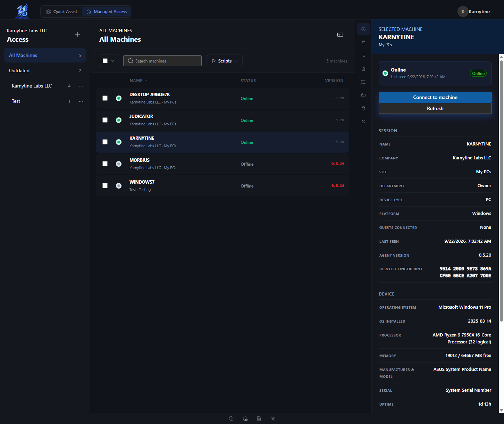Click the Refresh button
Image resolution: width=504 pixels, height=424 pixels.
[435, 108]
